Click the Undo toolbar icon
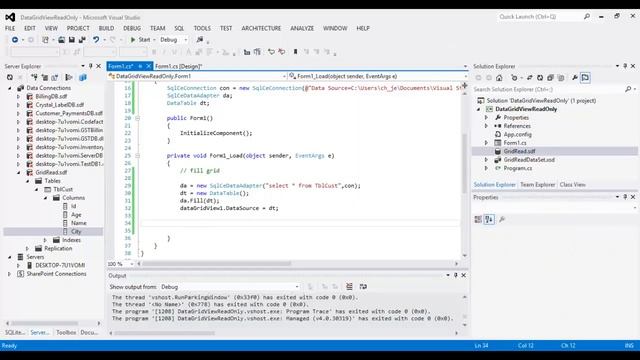Screen dimensions: 640x360 (x=96, y=40)
